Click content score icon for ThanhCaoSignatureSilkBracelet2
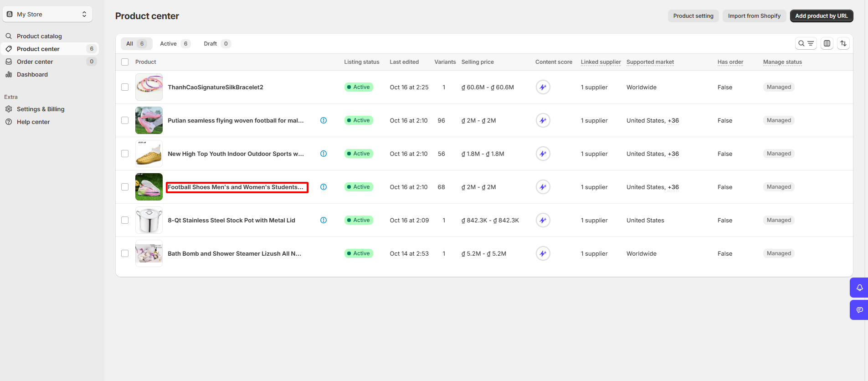 [x=543, y=87]
